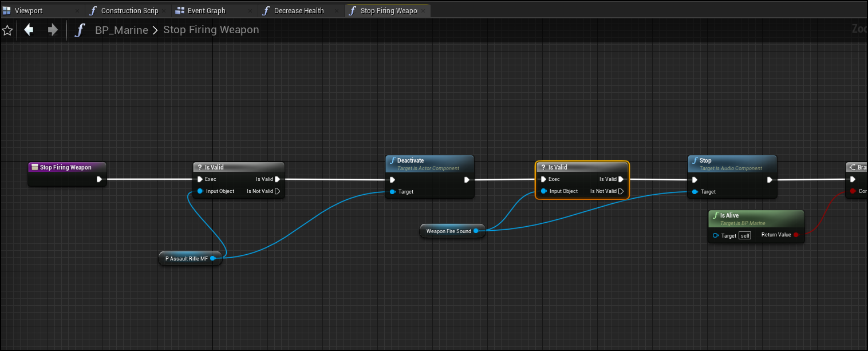Click the function symbol beside BP_Marine
The image size is (868, 351).
80,30
